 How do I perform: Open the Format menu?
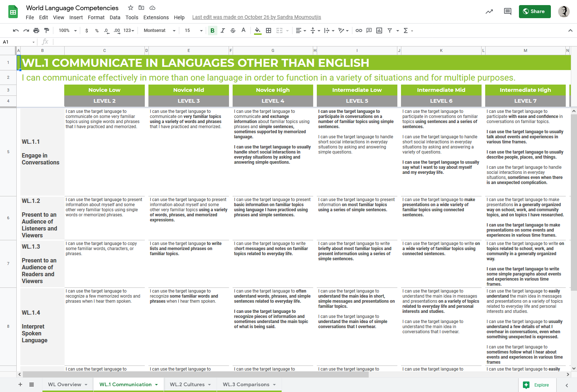point(96,17)
